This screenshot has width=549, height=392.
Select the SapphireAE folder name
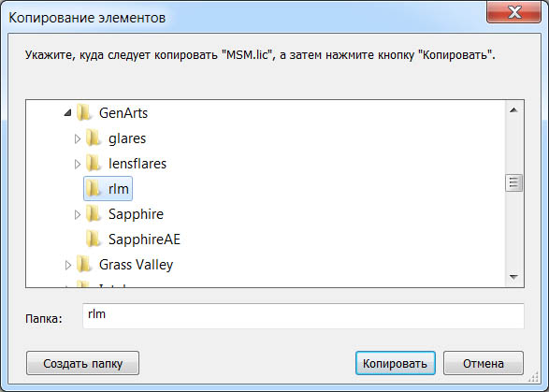click(x=144, y=240)
